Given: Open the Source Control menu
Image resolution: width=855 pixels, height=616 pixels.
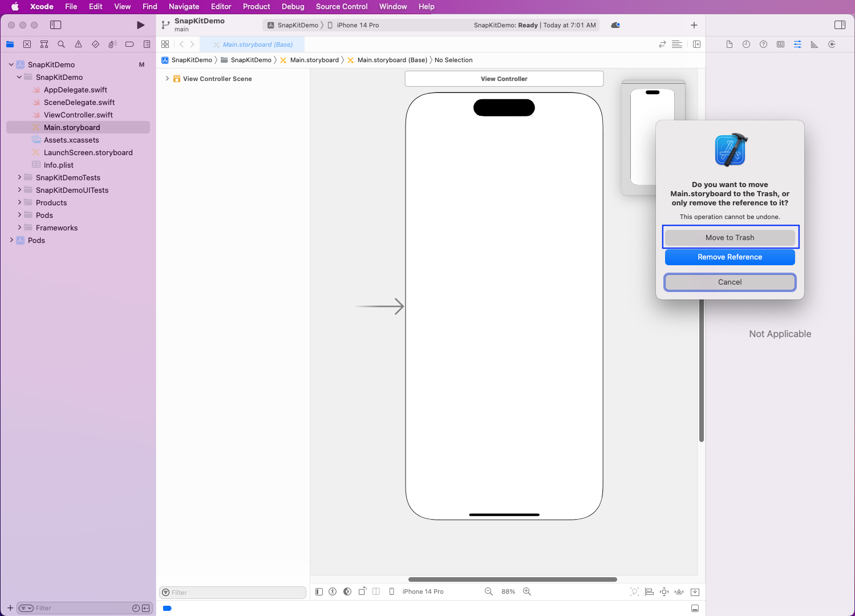Looking at the screenshot, I should pos(342,6).
